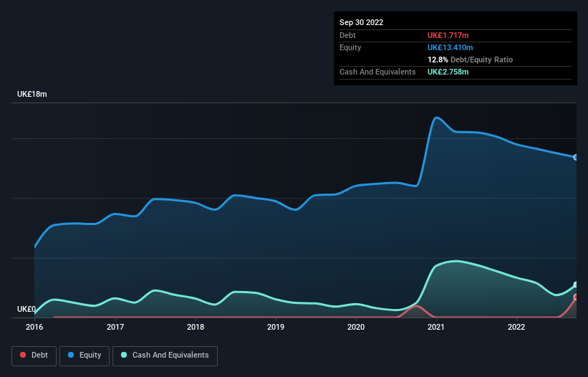Click the 2019 x-axis label
This screenshot has height=377, width=588.
pos(276,327)
